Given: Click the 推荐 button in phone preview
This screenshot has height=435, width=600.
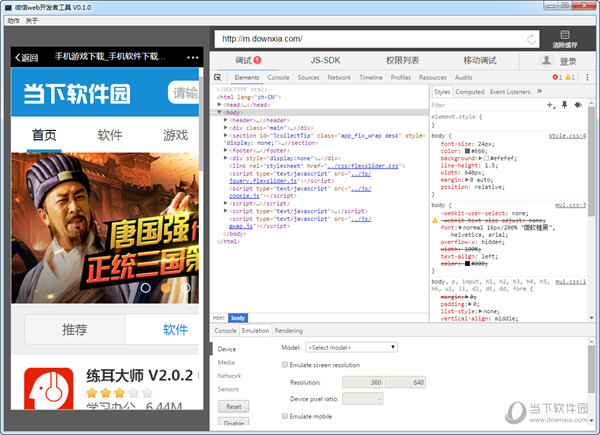Looking at the screenshot, I should click(x=75, y=329).
